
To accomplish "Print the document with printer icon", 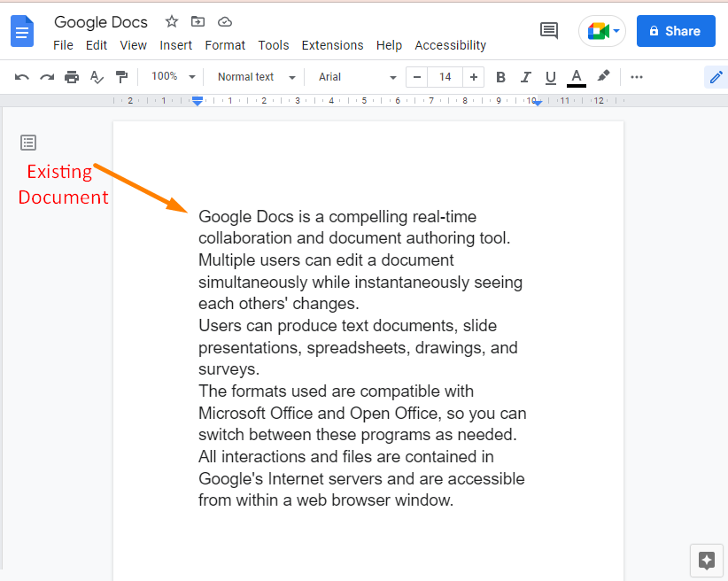I will coord(72,77).
